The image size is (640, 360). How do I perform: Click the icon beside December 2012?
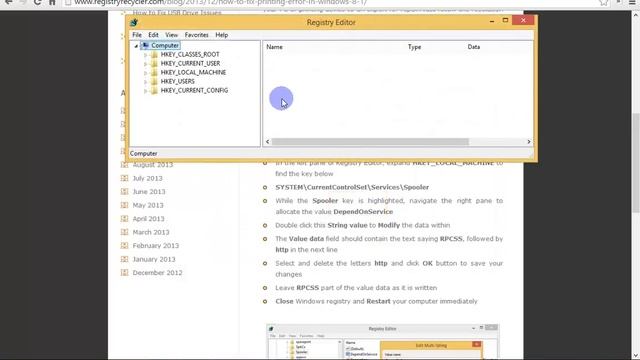(x=124, y=273)
